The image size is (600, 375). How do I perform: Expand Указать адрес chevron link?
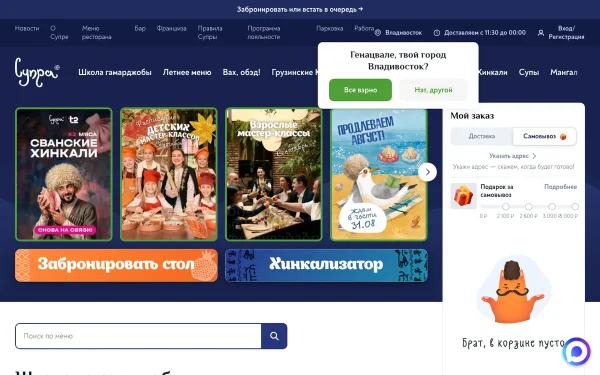click(513, 156)
